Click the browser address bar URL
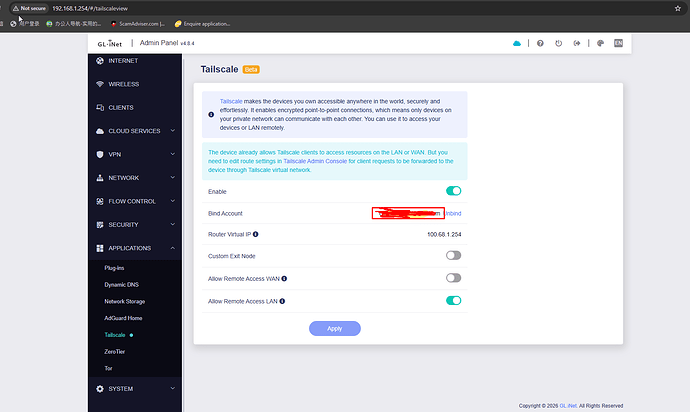 90,8
